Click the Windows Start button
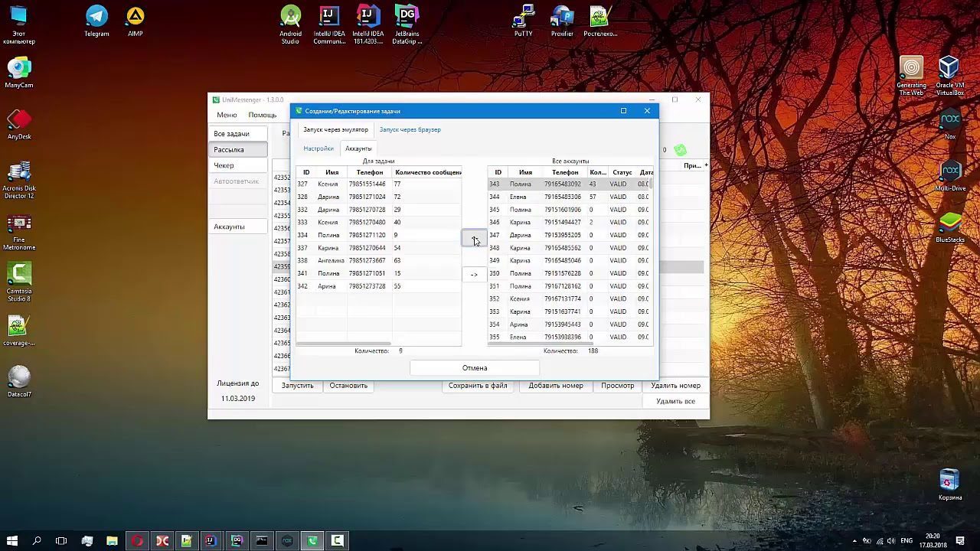This screenshot has width=980, height=551. pos(12,541)
